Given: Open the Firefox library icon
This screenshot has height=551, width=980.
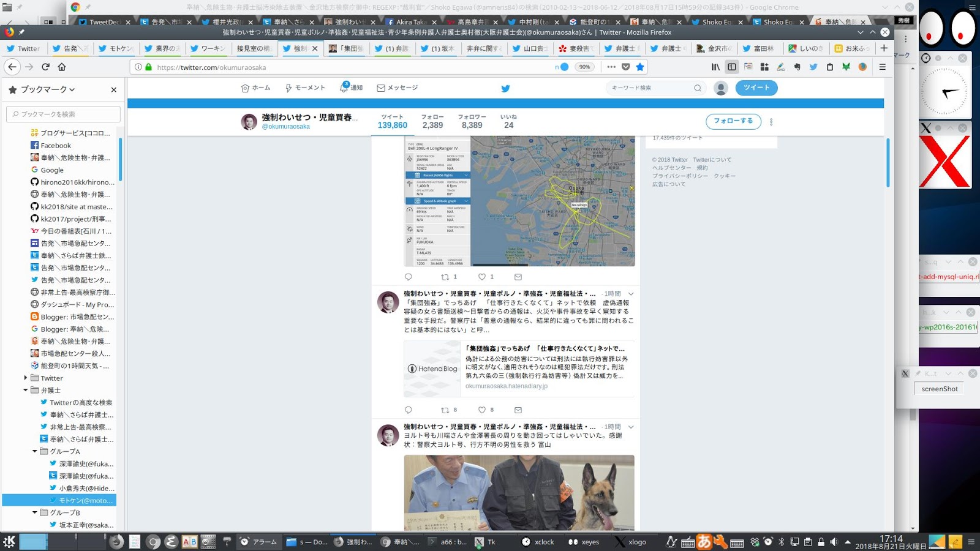Looking at the screenshot, I should coord(715,67).
